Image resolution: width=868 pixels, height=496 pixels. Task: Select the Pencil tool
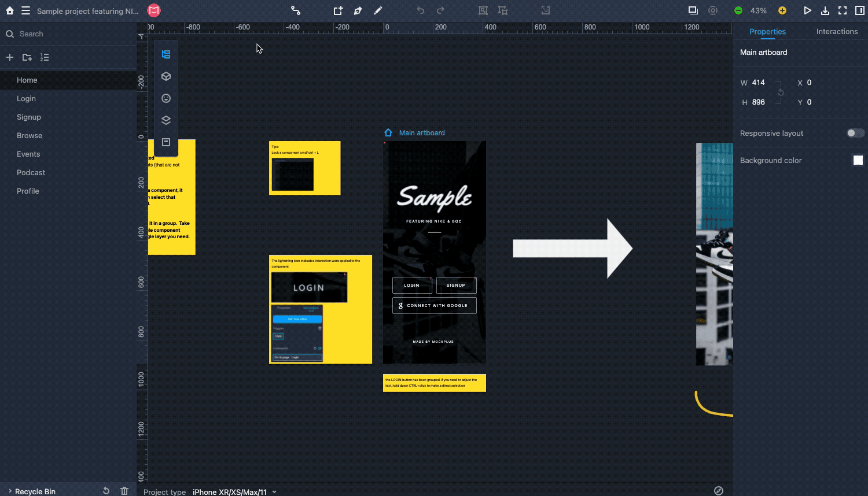(378, 10)
